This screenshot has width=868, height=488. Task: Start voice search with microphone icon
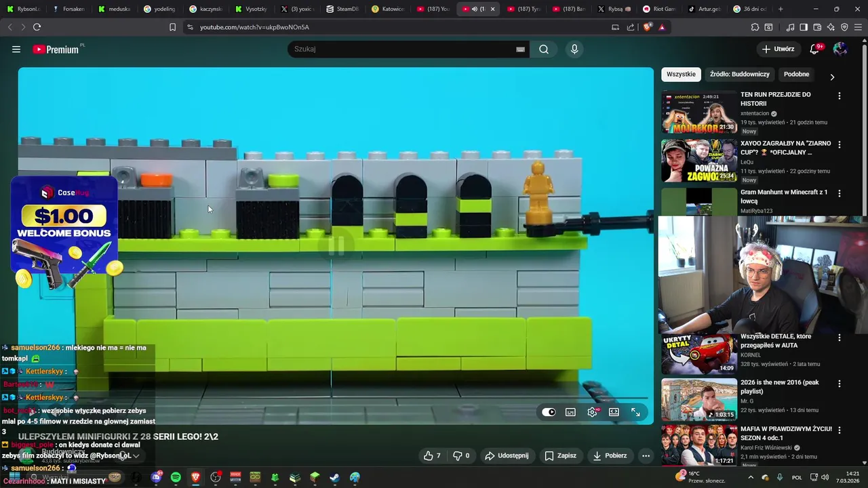coord(574,49)
